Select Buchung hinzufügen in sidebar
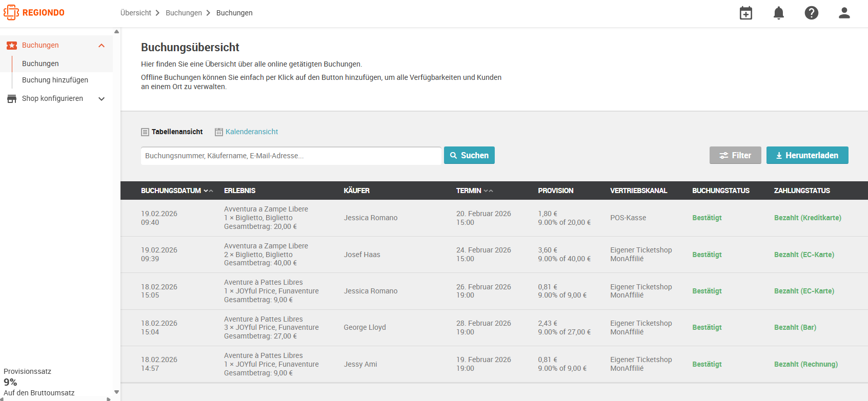The height and width of the screenshot is (401, 868). pos(55,80)
